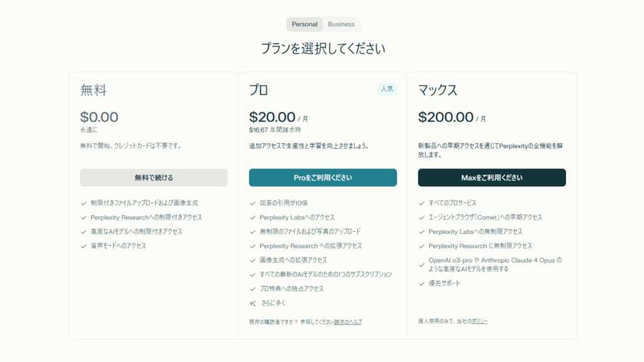This screenshot has width=644, height=362.
Task: Click the checkmark beside 音声モードへのアクセス
Action: [84, 246]
